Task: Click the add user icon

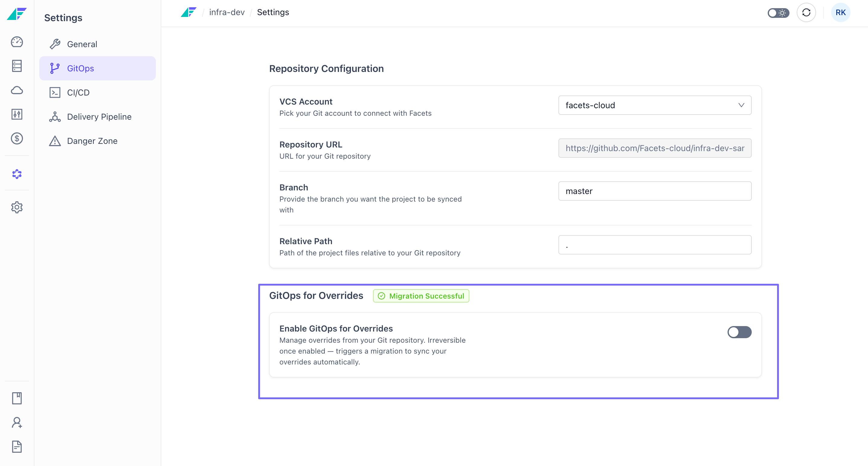Action: tap(17, 422)
